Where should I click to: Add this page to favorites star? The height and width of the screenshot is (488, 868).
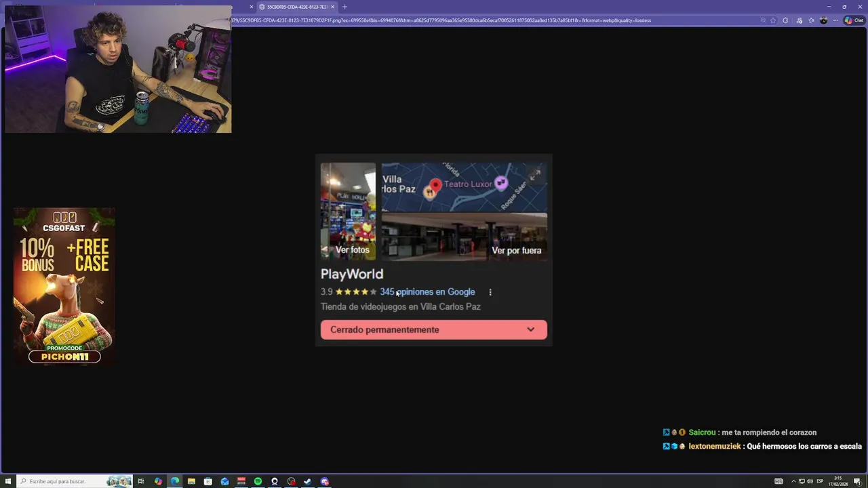(x=773, y=20)
